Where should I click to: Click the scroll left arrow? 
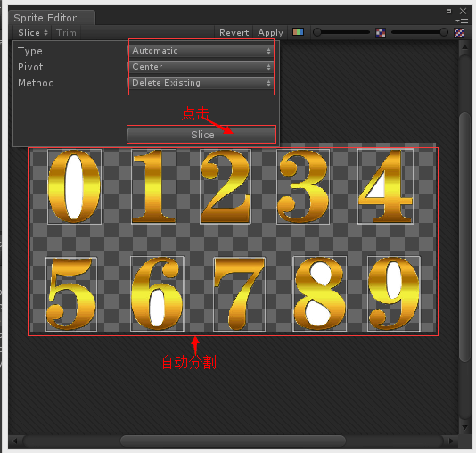coord(14,441)
